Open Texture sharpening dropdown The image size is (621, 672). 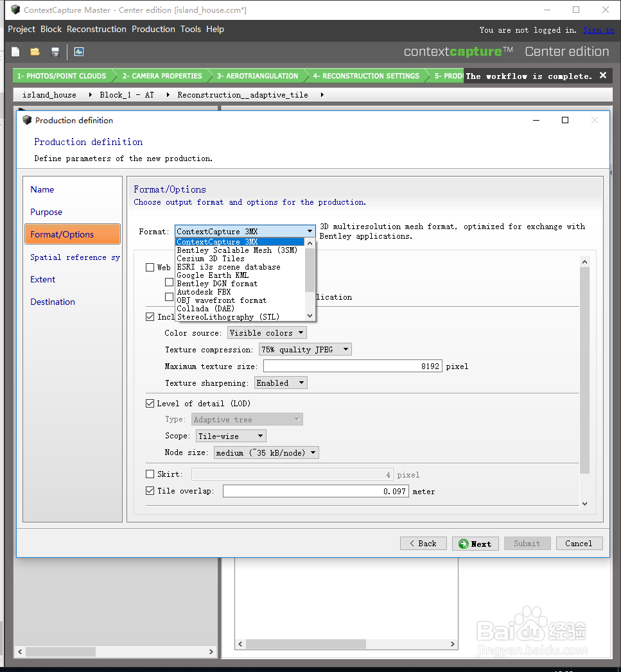(281, 383)
